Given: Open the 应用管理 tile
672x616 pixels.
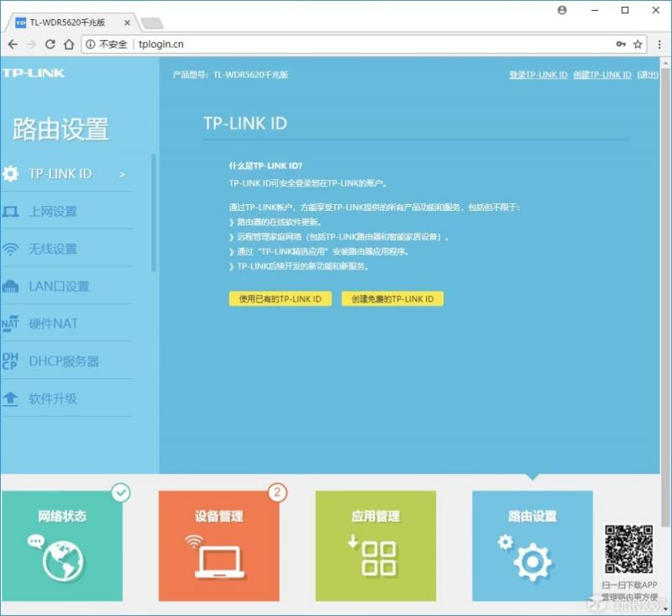Looking at the screenshot, I should pos(375,545).
